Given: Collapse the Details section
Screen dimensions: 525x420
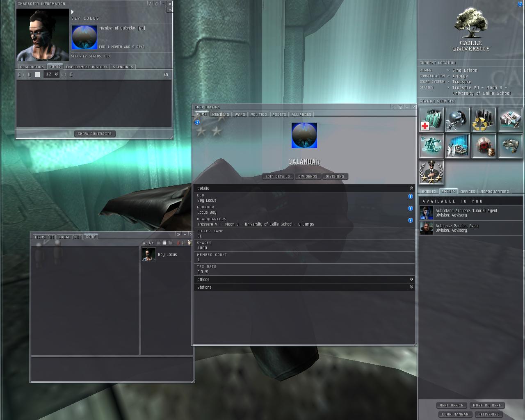Looking at the screenshot, I should point(411,188).
